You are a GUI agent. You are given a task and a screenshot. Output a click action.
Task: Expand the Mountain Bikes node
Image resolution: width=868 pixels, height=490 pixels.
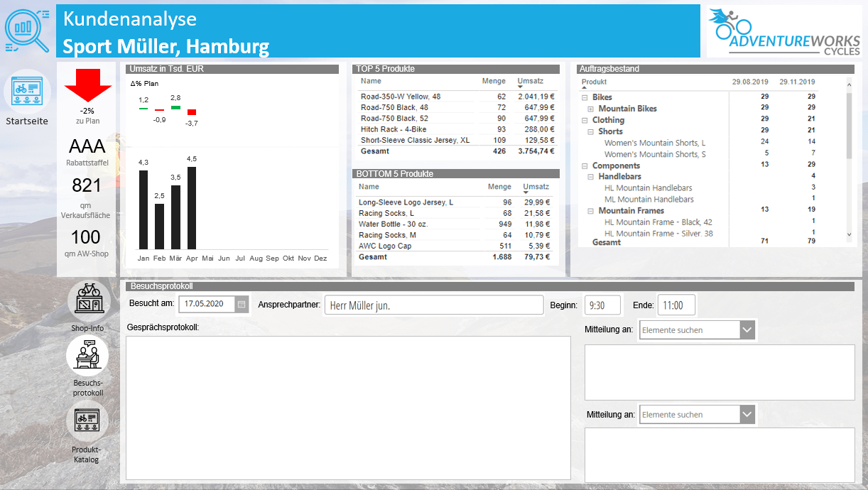(x=590, y=109)
